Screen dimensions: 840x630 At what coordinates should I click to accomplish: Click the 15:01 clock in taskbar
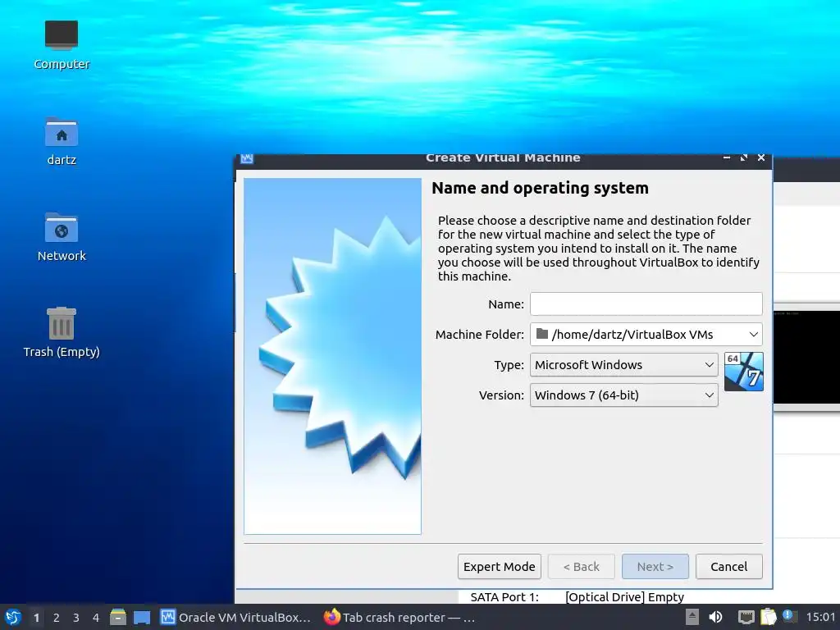820,617
